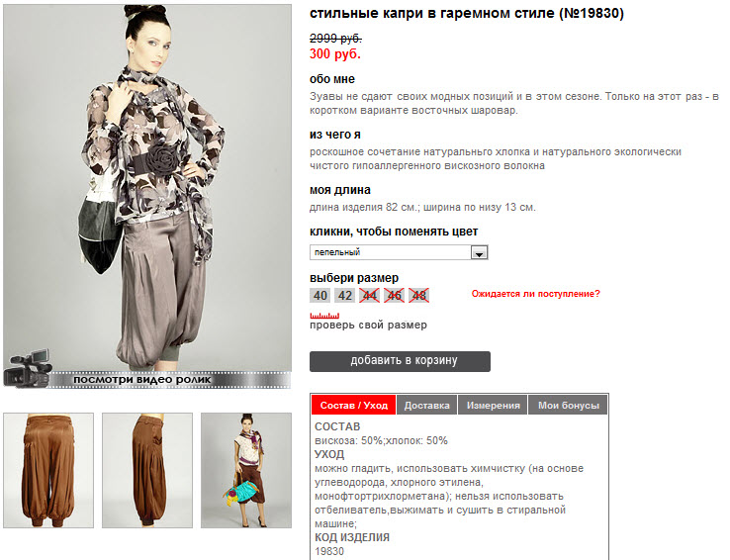Open the 'Мои бонусы' tab

point(568,405)
